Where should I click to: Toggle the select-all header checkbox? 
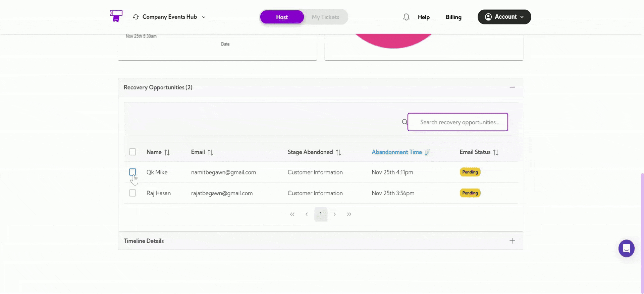[x=132, y=152]
